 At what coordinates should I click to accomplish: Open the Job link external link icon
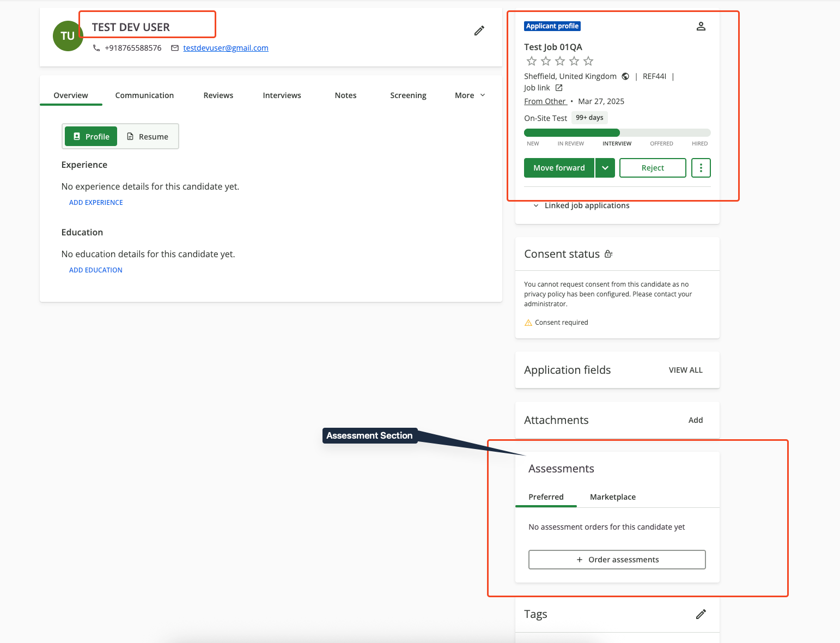559,87
